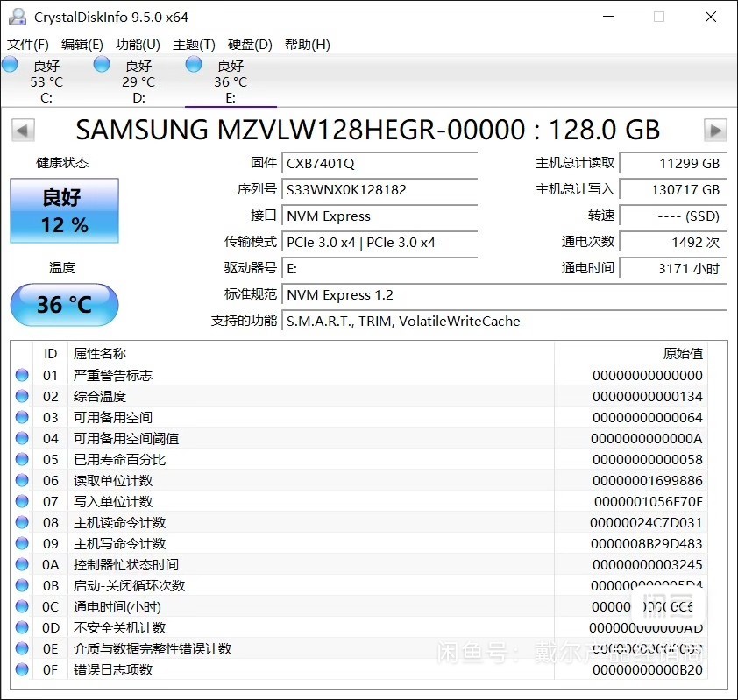Image resolution: width=738 pixels, height=700 pixels.
Task: Click the status dot for ID 0F
Action: (x=22, y=669)
